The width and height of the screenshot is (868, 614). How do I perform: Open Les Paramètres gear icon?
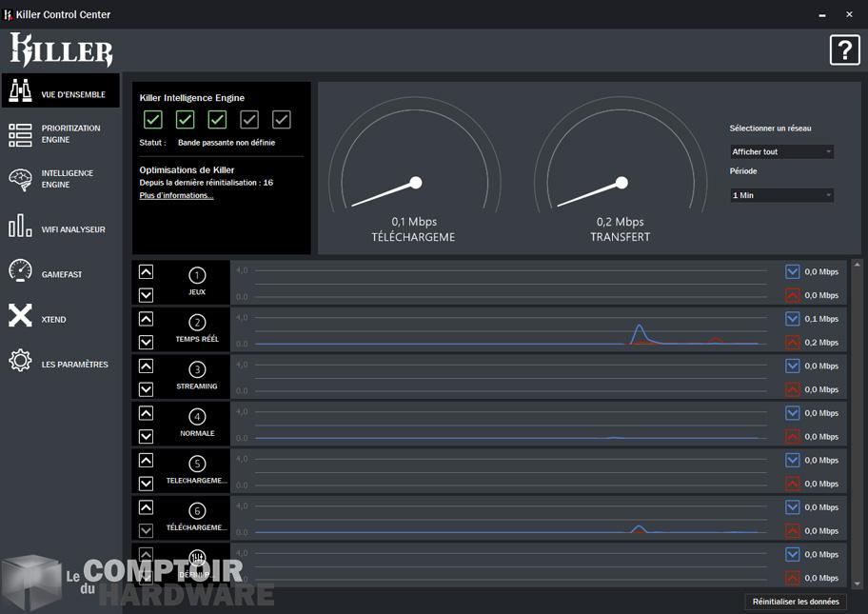click(x=20, y=361)
